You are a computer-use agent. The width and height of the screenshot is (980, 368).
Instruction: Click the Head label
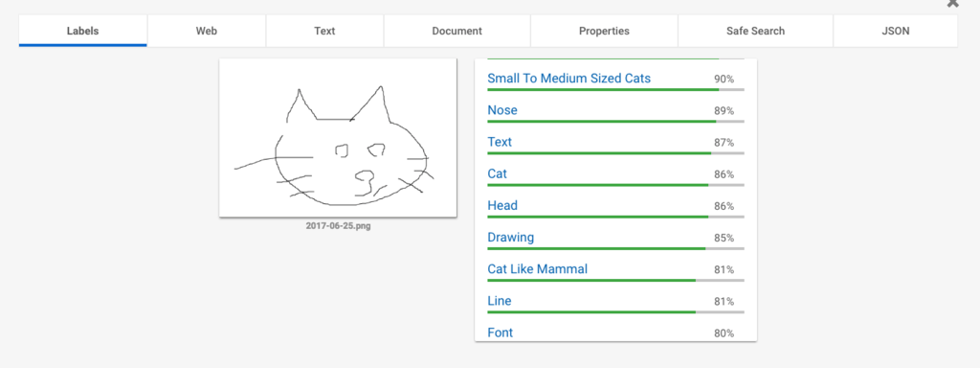point(502,205)
